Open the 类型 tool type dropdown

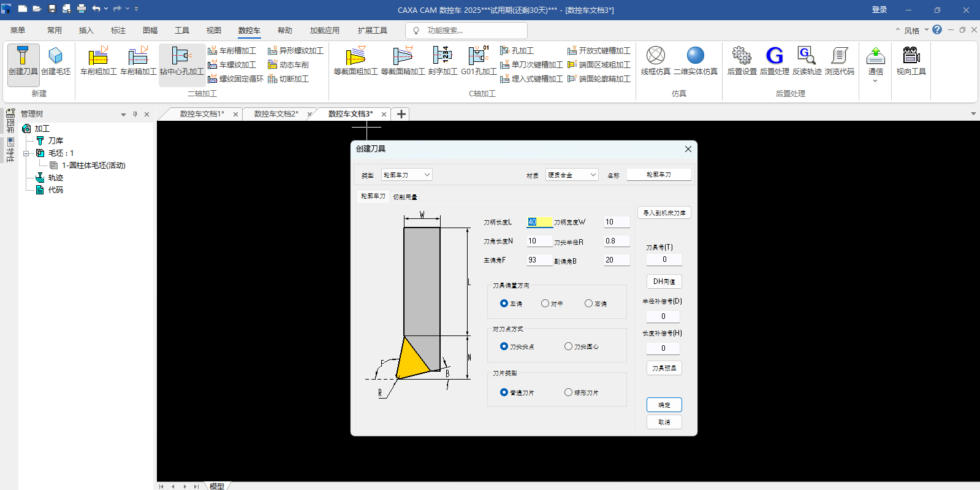[407, 175]
